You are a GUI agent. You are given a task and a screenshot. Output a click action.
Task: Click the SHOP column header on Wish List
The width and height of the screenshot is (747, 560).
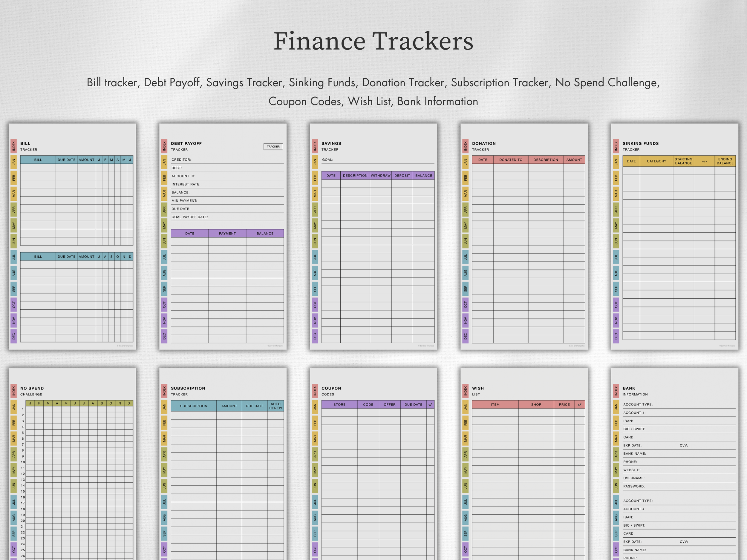536,404
